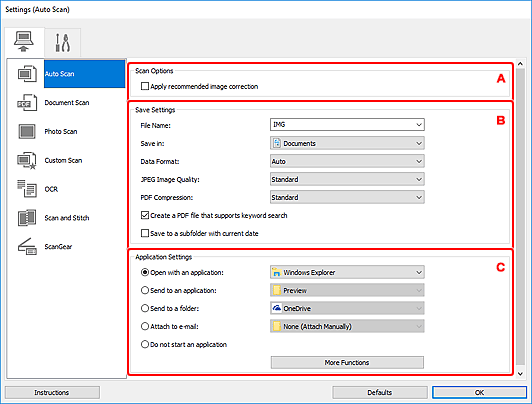Click the Scan and Stitch icon
Viewport: 532px width, 404px height.
(27, 218)
